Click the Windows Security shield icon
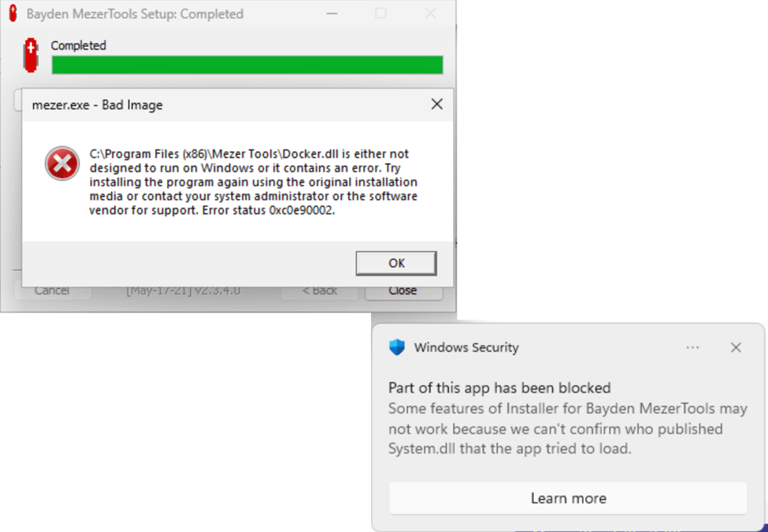The width and height of the screenshot is (768, 532). (397, 348)
